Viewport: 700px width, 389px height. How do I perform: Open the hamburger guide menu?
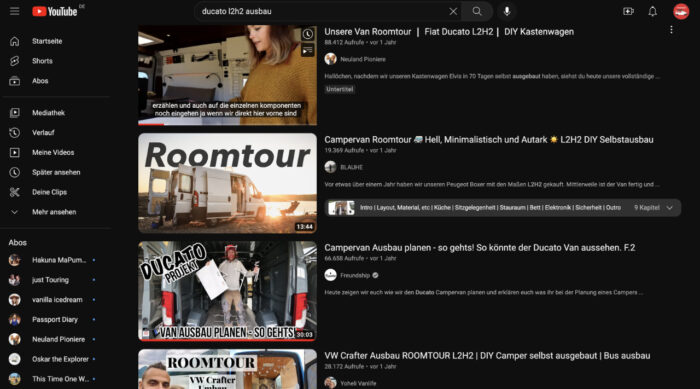14,11
